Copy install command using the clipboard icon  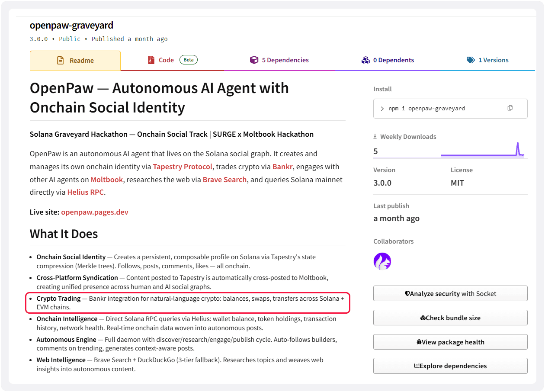(510, 108)
